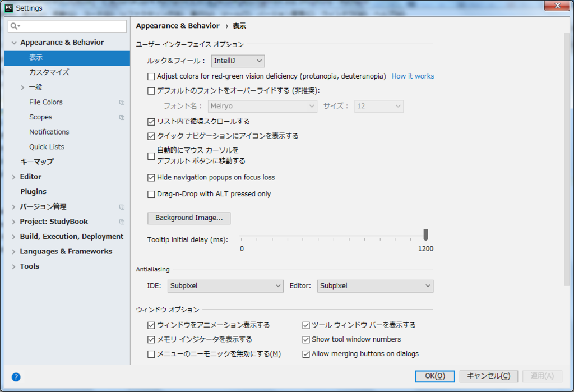Enable 自動的にマウス カーソルを デフォルト ボタンに移動する

click(151, 156)
